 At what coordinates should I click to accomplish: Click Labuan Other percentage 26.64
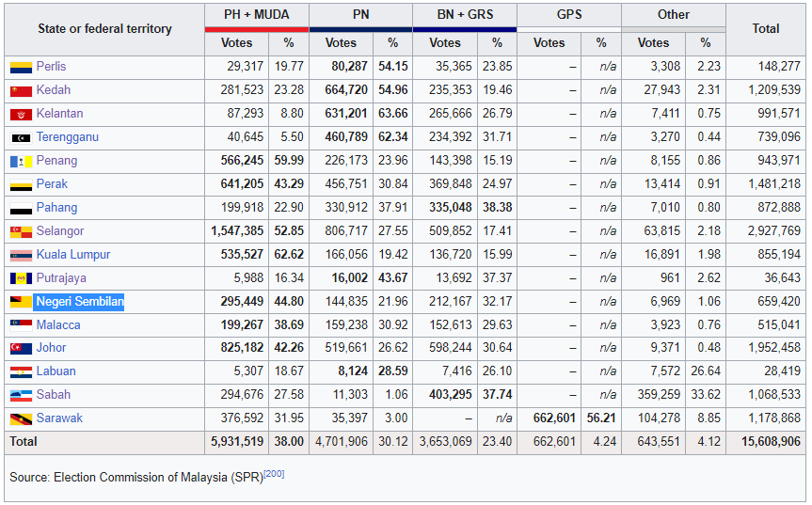[x=706, y=371]
